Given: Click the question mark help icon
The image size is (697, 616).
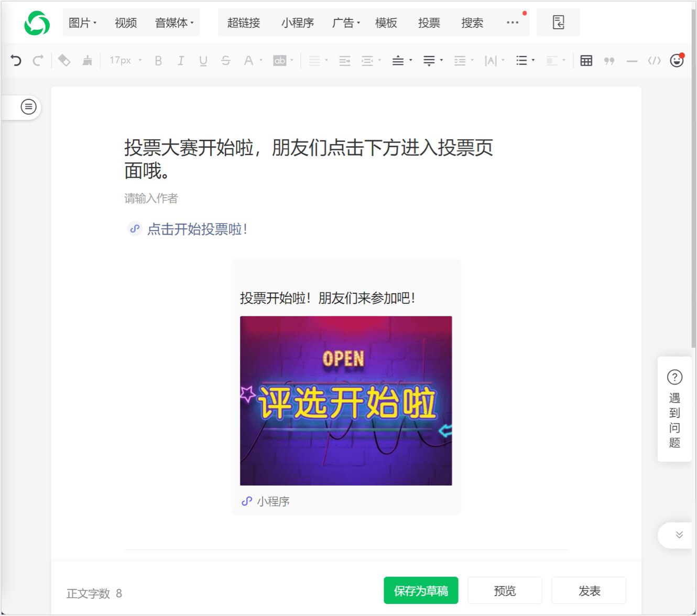Looking at the screenshot, I should pyautogui.click(x=675, y=377).
